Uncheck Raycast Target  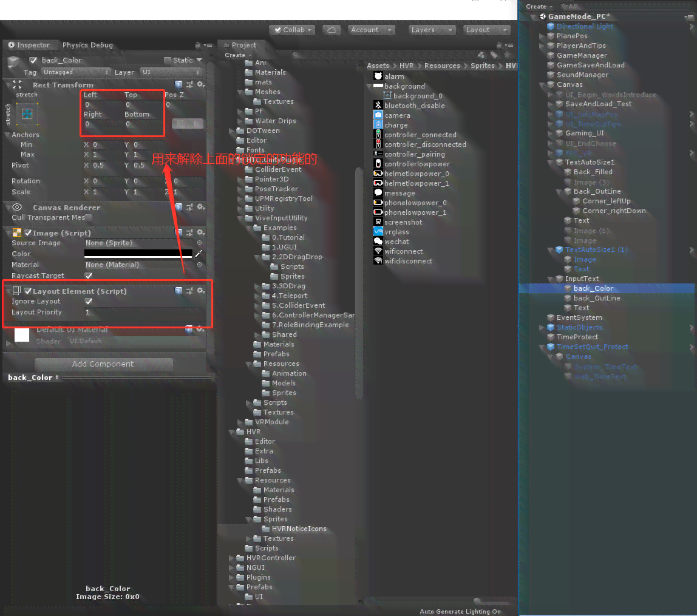pos(89,276)
